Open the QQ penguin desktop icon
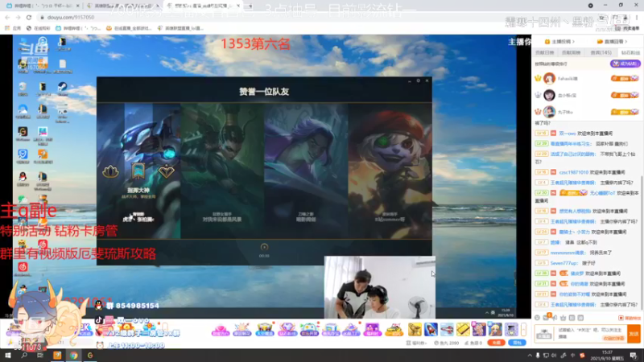Image resolution: width=644 pixels, height=362 pixels. point(23,179)
